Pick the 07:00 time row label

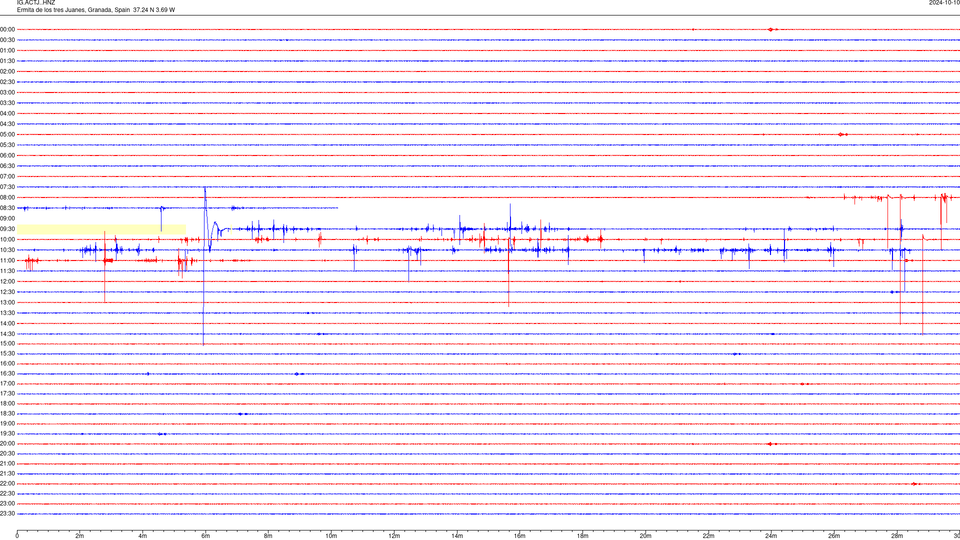pos(7,176)
